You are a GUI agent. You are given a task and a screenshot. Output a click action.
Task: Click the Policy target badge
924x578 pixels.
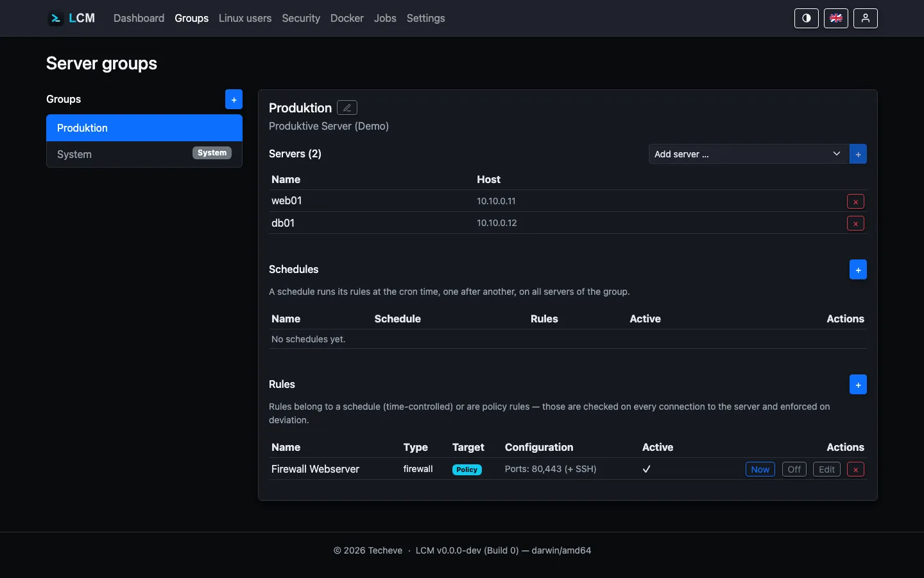pyautogui.click(x=467, y=469)
